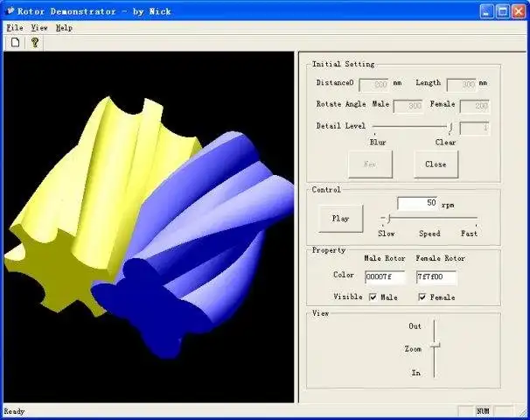
Task: Click the Close button in Initial Setting
Action: point(436,164)
